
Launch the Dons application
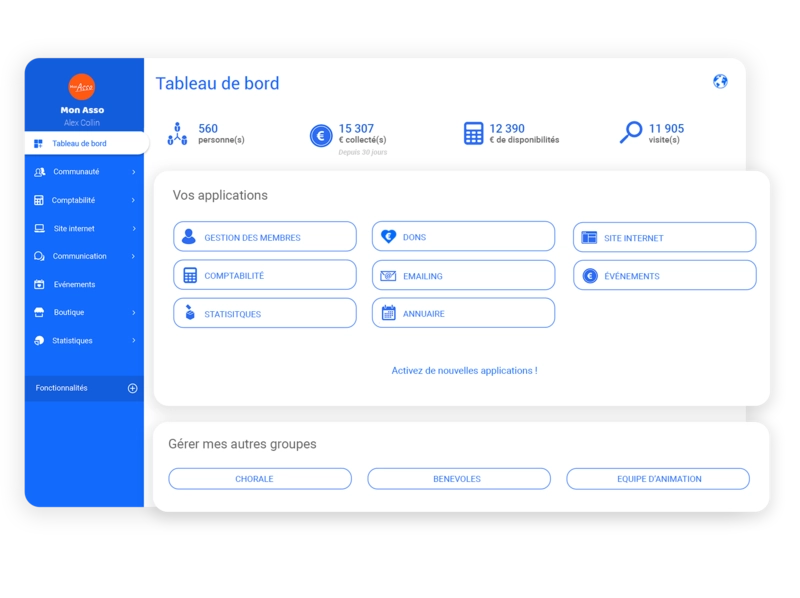coord(463,236)
